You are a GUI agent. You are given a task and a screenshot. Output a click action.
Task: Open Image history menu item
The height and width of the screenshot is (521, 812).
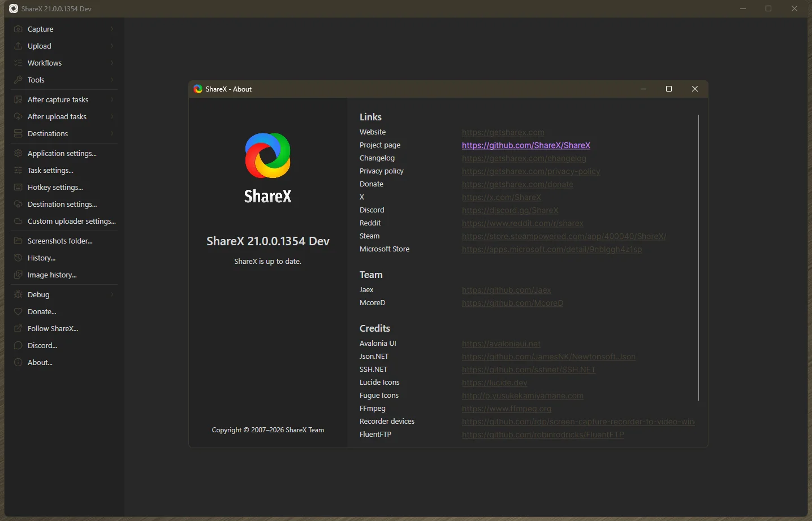[64, 275]
